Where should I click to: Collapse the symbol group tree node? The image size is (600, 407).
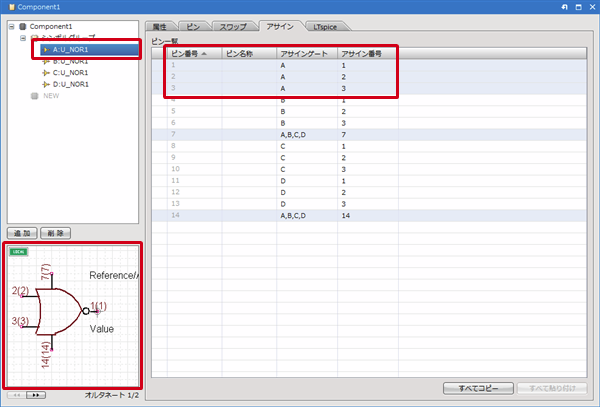[x=22, y=37]
